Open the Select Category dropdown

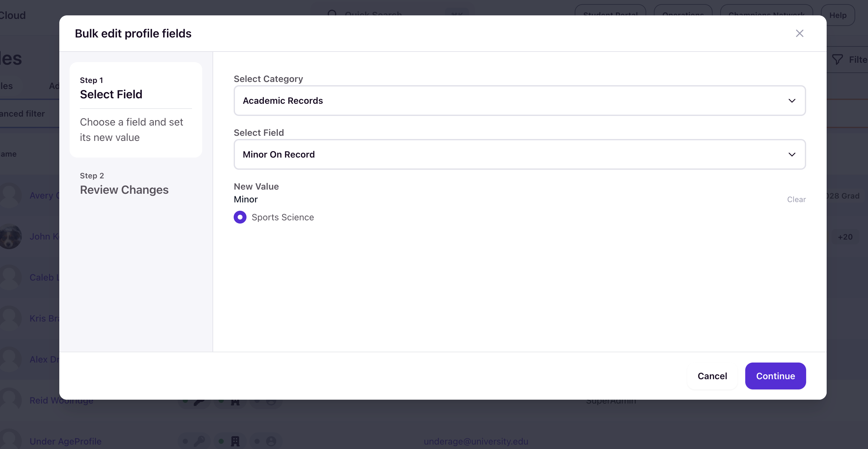[520, 101]
